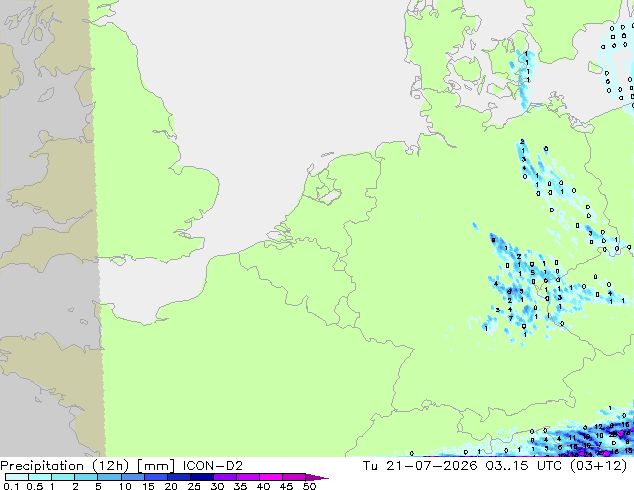The image size is (634, 490).
Task: Select the 0.1–0.5 mm legend color swatch
Action: click(x=17, y=477)
